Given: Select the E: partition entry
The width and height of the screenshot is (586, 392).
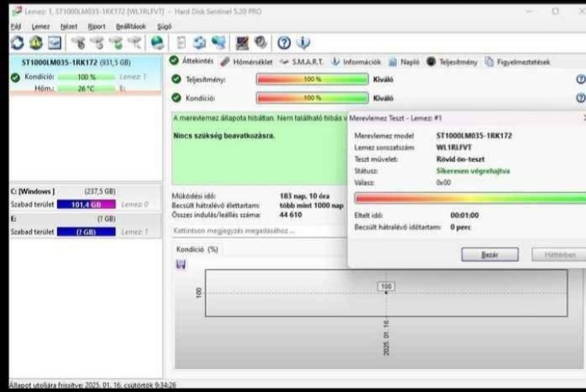Looking at the screenshot, I should pos(85,225).
